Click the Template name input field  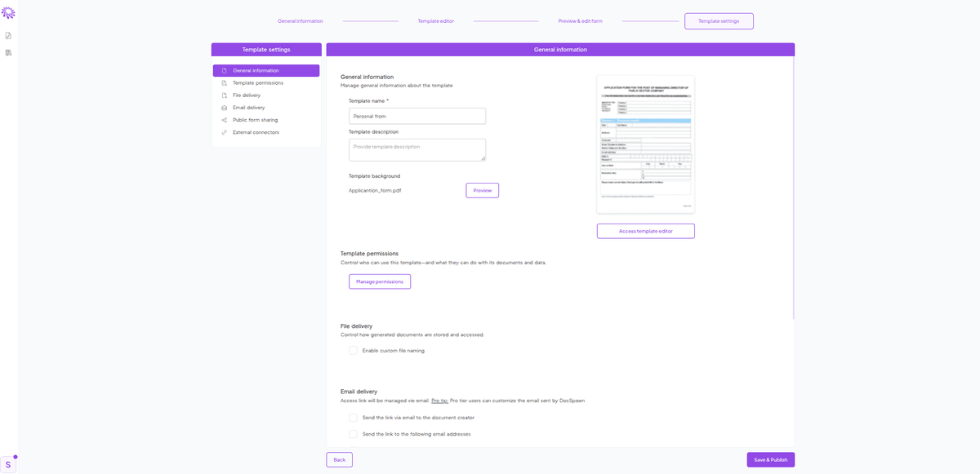[x=416, y=115]
